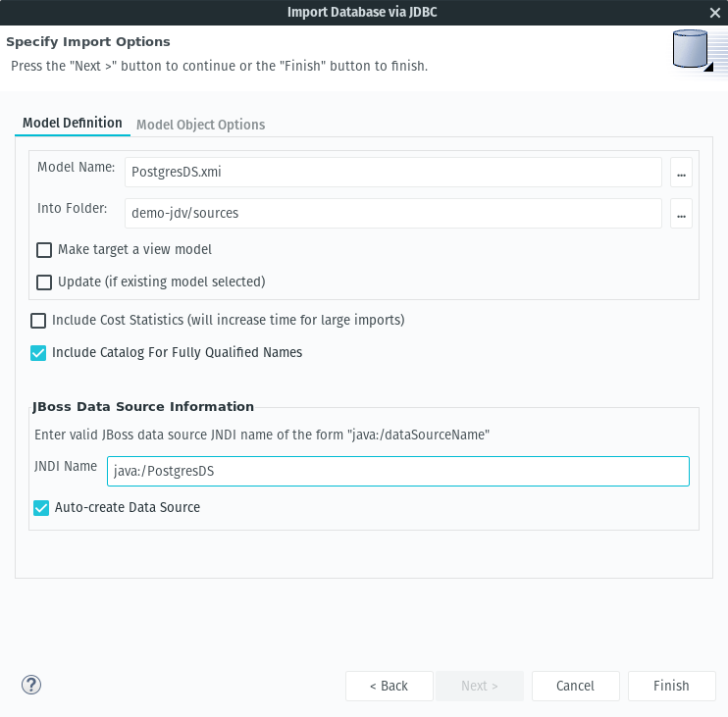Click the Into Folder field demo-jdv/sources
The height and width of the screenshot is (717, 728).
pos(393,214)
